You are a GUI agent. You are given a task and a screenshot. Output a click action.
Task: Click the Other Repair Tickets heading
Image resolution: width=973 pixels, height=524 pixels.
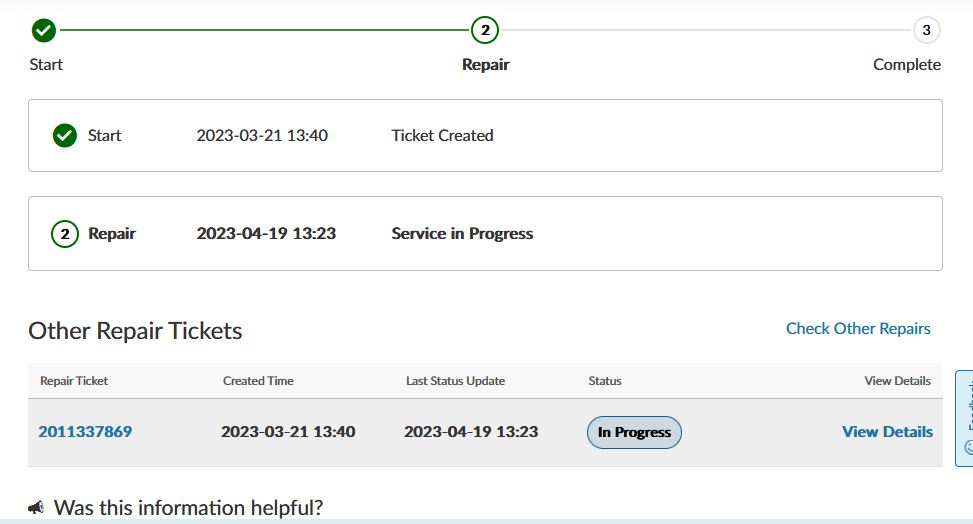click(135, 331)
